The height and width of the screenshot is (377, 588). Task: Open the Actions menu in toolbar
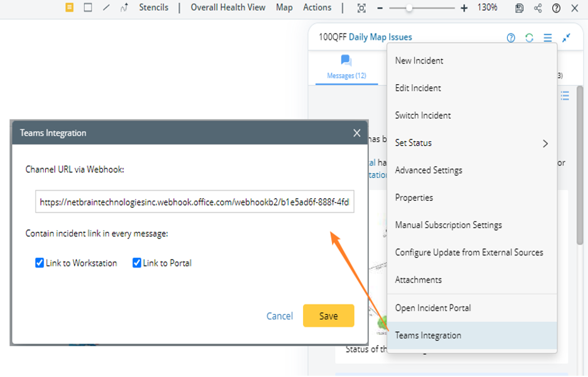pyautogui.click(x=318, y=8)
